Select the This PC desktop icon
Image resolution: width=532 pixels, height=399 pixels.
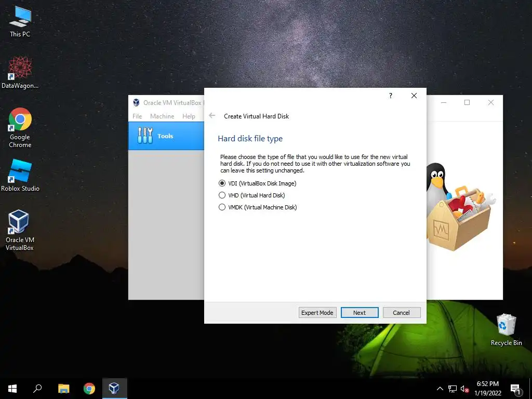(x=20, y=22)
